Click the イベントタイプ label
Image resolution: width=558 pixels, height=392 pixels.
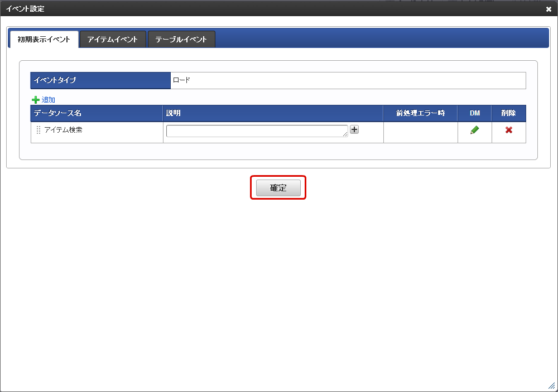click(x=55, y=80)
